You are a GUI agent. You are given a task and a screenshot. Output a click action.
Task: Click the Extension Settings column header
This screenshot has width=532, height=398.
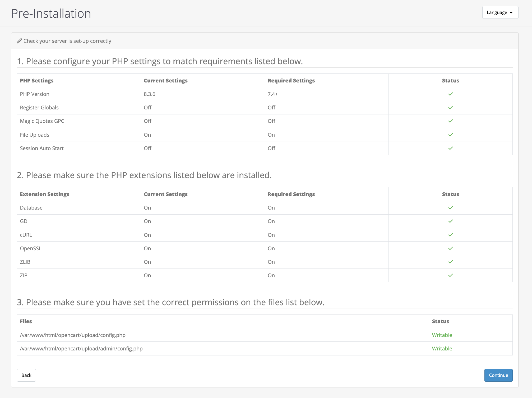pyautogui.click(x=44, y=194)
